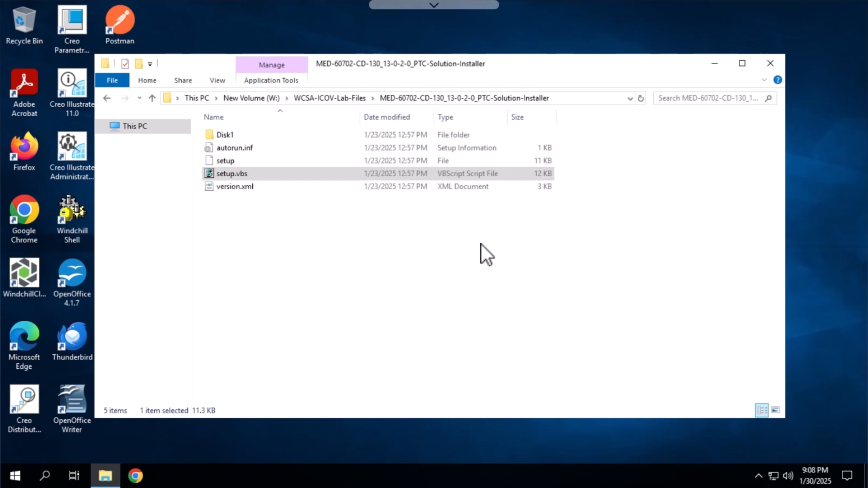Open the File menu tab
The image size is (868, 488).
click(112, 80)
